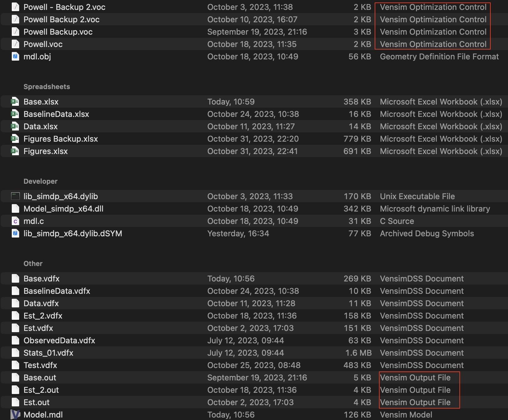Image resolution: width=508 pixels, height=420 pixels.
Task: Select the ObservedData.vdfx file name
Action: pos(59,341)
